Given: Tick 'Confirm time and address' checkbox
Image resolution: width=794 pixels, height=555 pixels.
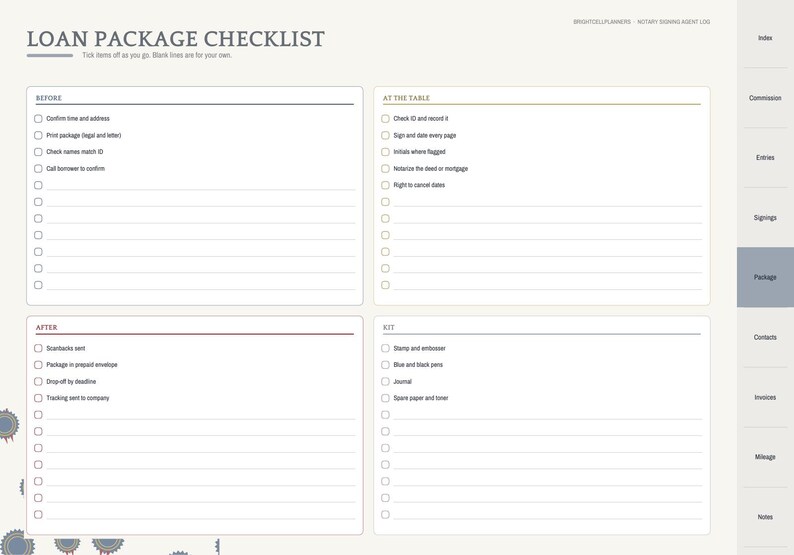Looking at the screenshot, I should coord(38,118).
